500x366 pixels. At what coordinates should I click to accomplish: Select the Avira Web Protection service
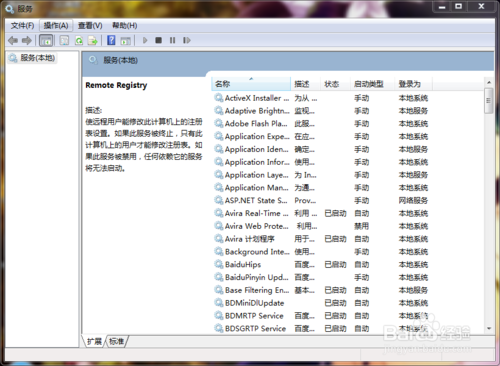click(321, 226)
